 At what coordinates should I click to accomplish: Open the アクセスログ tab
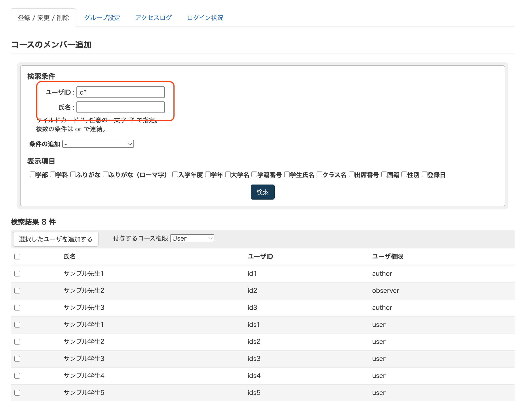pyautogui.click(x=153, y=18)
